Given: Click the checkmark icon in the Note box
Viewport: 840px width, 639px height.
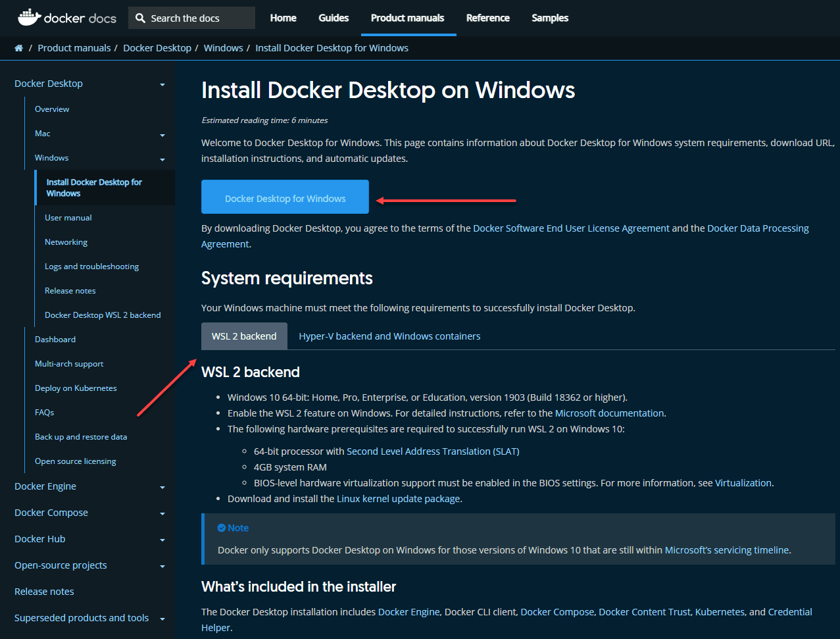Looking at the screenshot, I should (221, 528).
